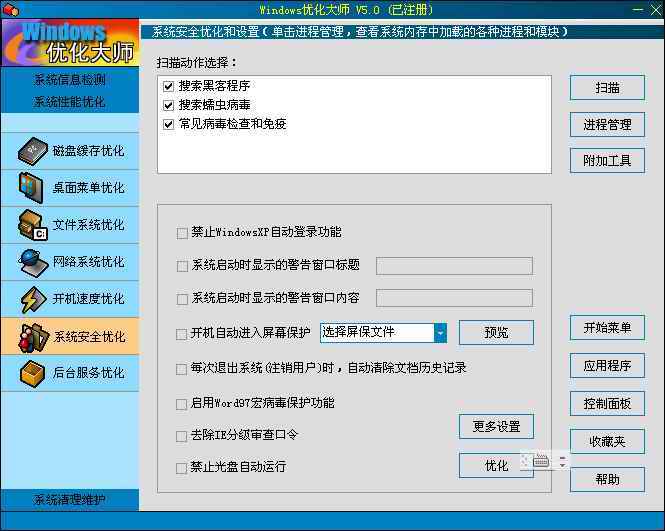Open the 选择屏保文件 dropdown arrow
Screen dimensions: 665x531
(x=440, y=333)
